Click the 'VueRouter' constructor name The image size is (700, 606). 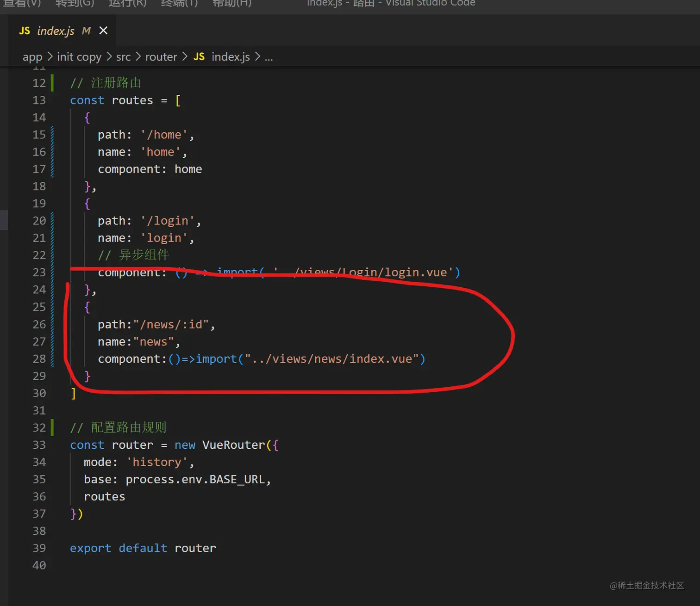(x=234, y=445)
